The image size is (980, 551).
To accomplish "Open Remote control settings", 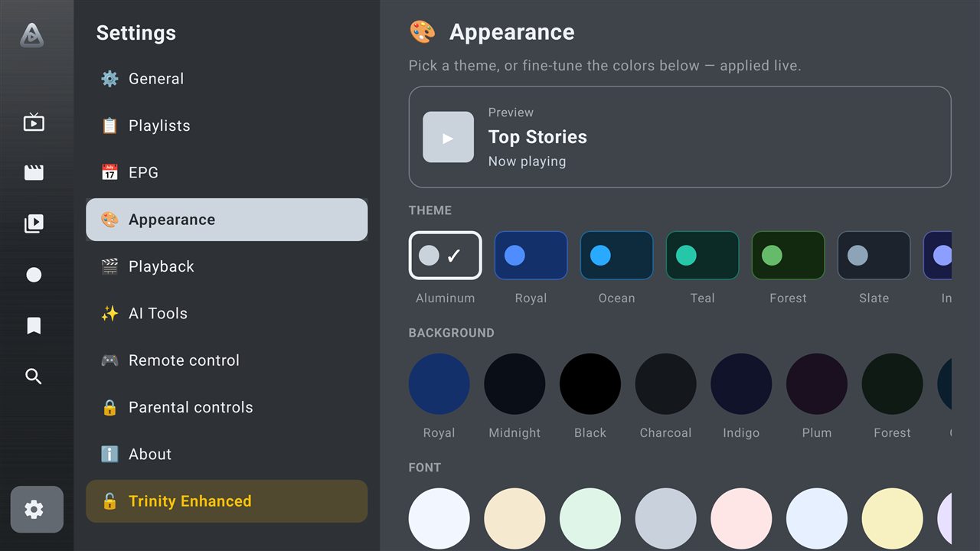I will tap(227, 360).
